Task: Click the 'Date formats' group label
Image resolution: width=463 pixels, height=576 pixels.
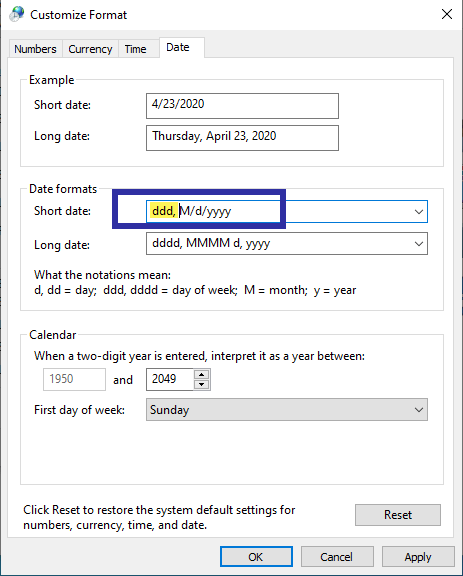Action: point(63,189)
